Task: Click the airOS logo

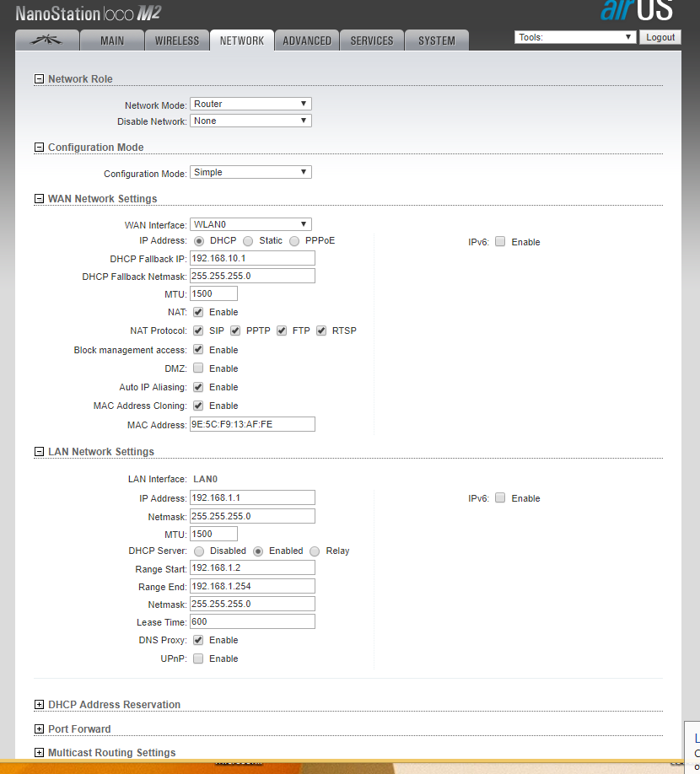Action: point(637,10)
